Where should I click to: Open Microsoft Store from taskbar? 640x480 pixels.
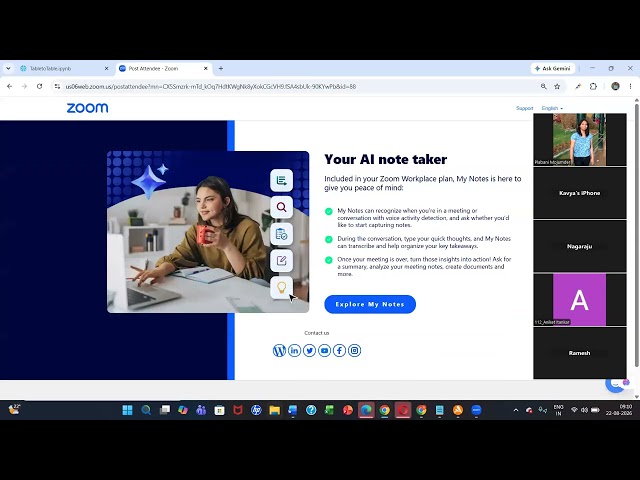pyautogui.click(x=220, y=410)
